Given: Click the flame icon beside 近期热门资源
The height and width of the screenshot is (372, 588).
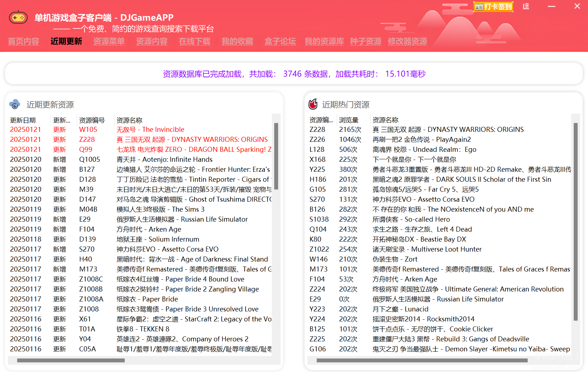Looking at the screenshot, I should [x=313, y=104].
